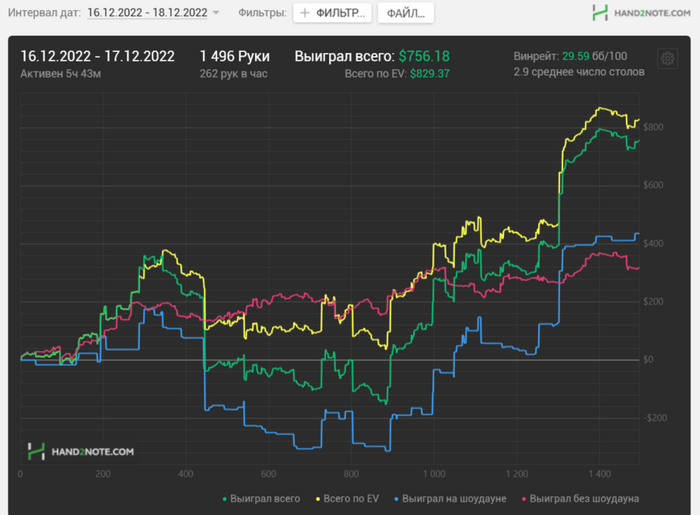
Task: Click the 2.9 среднее число столов text
Action: pyautogui.click(x=579, y=72)
